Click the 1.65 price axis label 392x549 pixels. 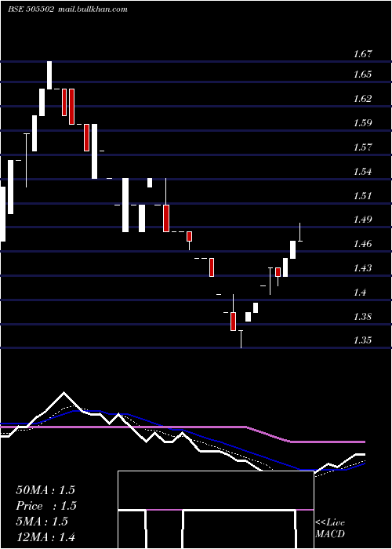click(362, 75)
